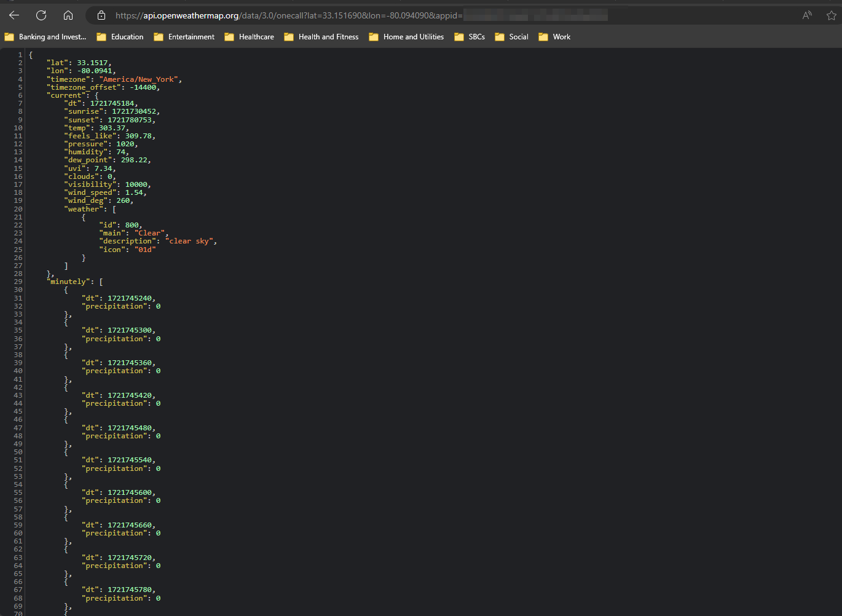Click the precipitation line numbered 32
842x616 pixels.
click(121, 306)
